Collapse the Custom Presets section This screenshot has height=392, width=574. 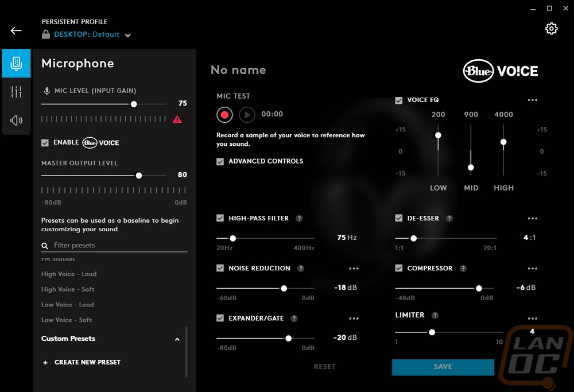[177, 339]
